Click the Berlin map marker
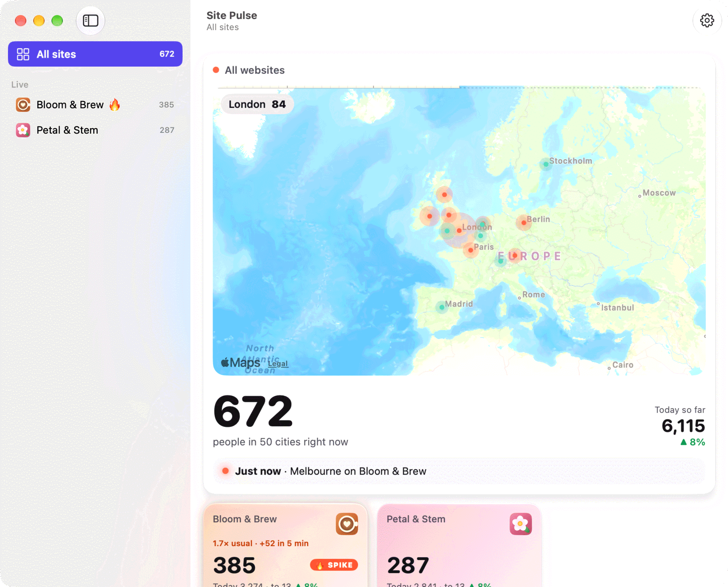This screenshot has height=587, width=728. (x=524, y=222)
